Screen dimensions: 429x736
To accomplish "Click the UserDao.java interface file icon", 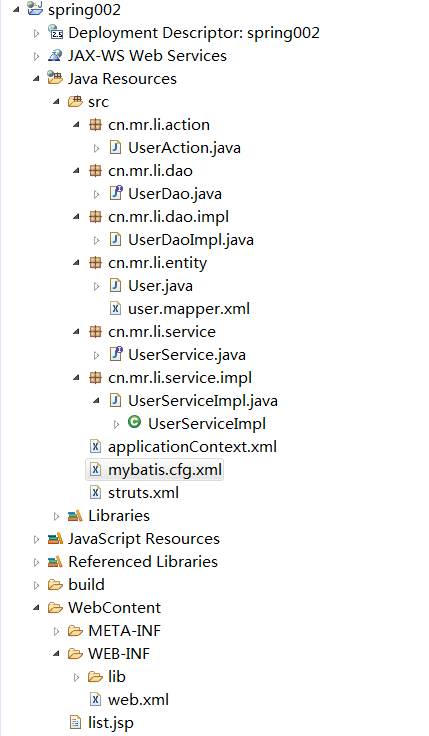I will (x=115, y=193).
